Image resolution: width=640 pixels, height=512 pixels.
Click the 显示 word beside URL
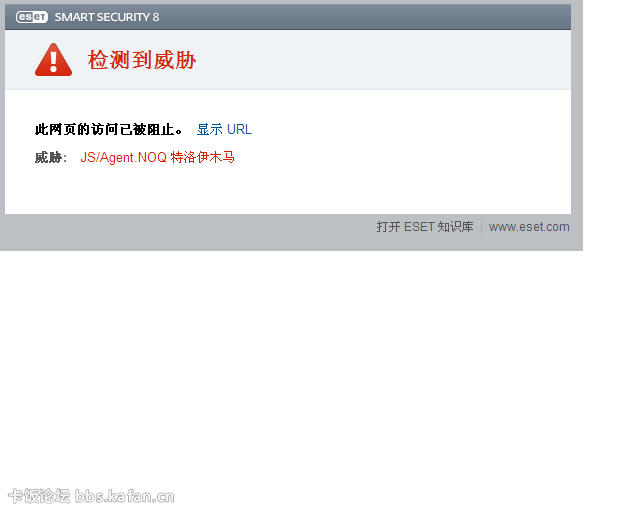click(x=210, y=129)
